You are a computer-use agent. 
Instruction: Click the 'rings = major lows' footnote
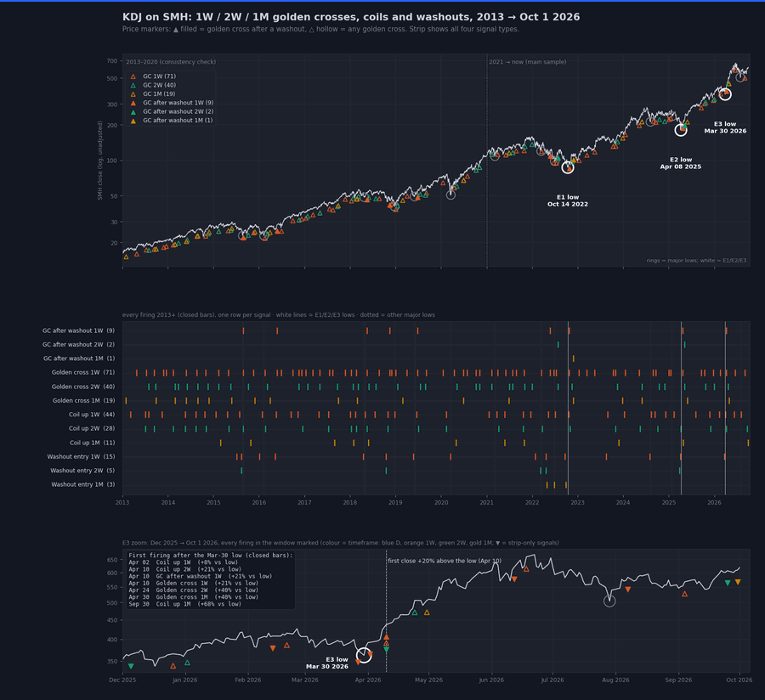pos(696,260)
